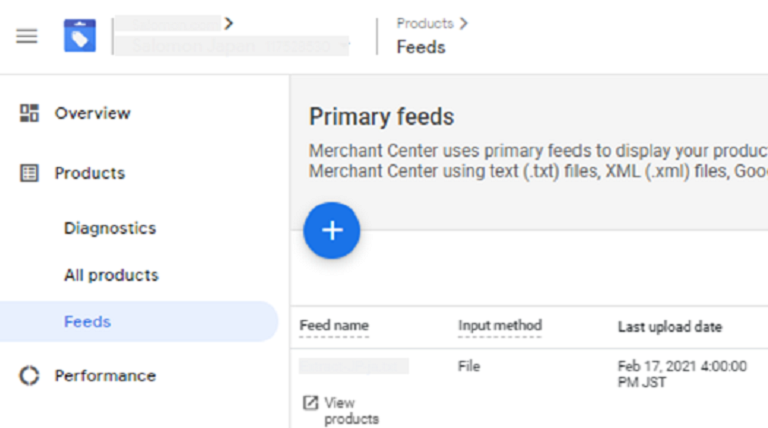Go to All products
Image resolution: width=768 pixels, height=428 pixels.
(111, 275)
